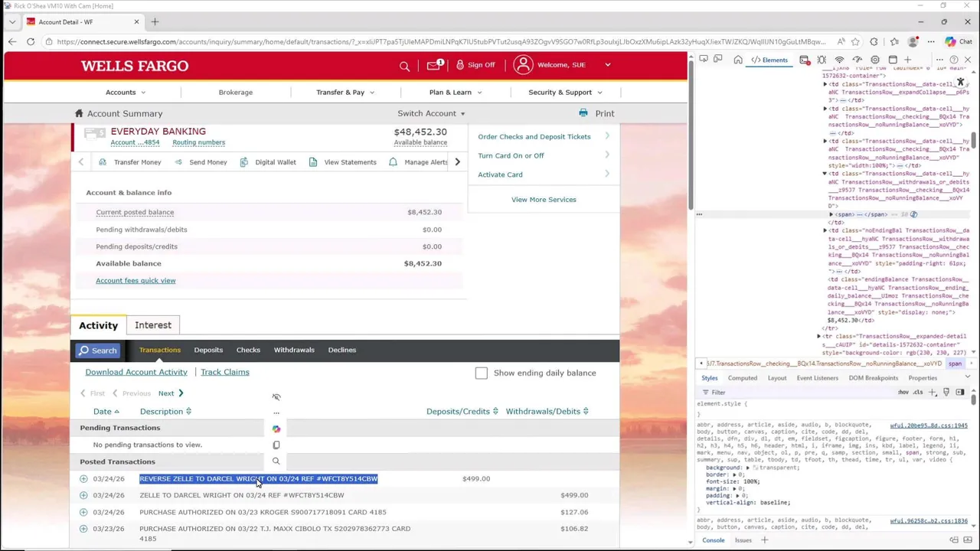Viewport: 980px width, 551px height.
Task: Toggle the :hov element state button
Action: 903,392
